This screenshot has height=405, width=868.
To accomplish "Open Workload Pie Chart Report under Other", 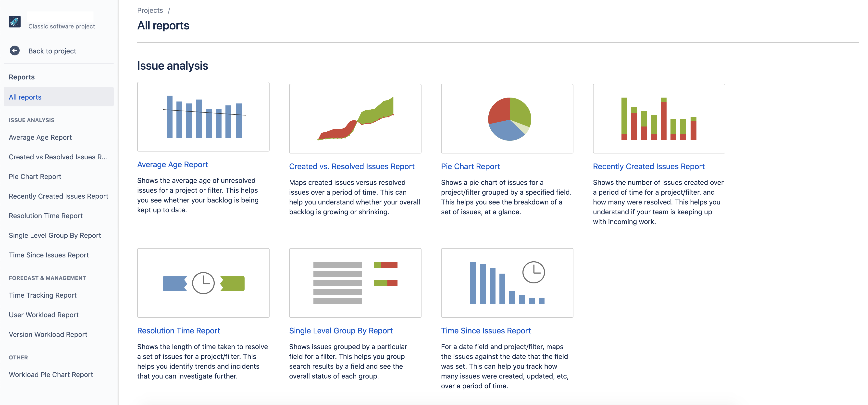I will (51, 374).
